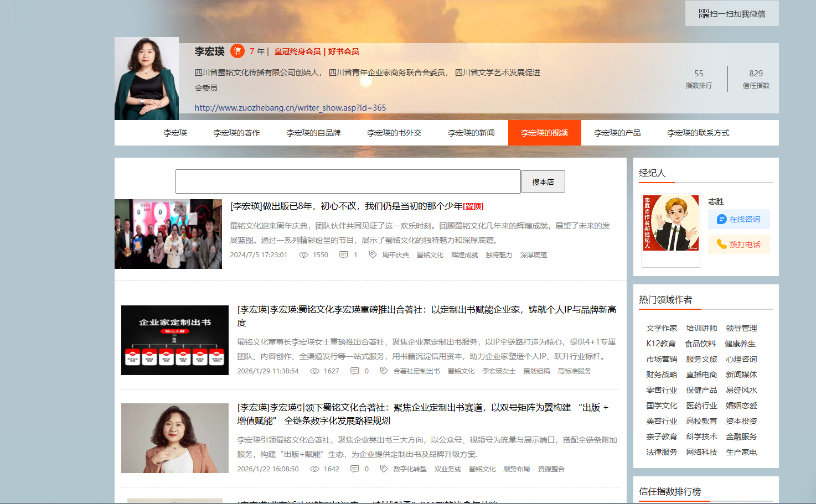Switch to 李宏瑛的新闻 tab
This screenshot has height=504, width=816.
[471, 133]
